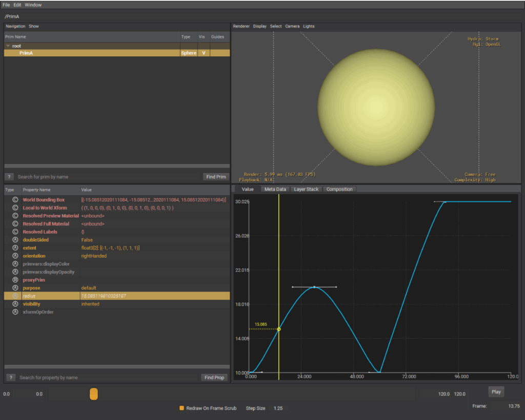The image size is (525, 420).
Task: Toggle the Redraw On Frame Scrub checkbox
Action: [x=181, y=408]
